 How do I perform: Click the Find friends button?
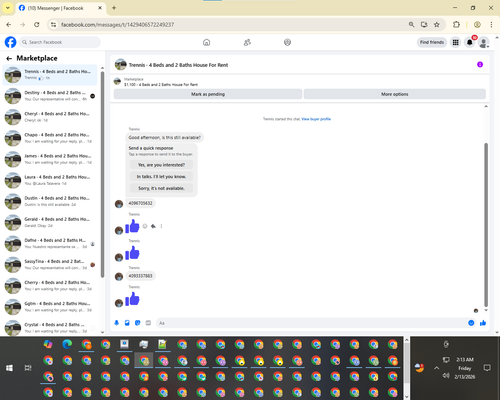[432, 42]
